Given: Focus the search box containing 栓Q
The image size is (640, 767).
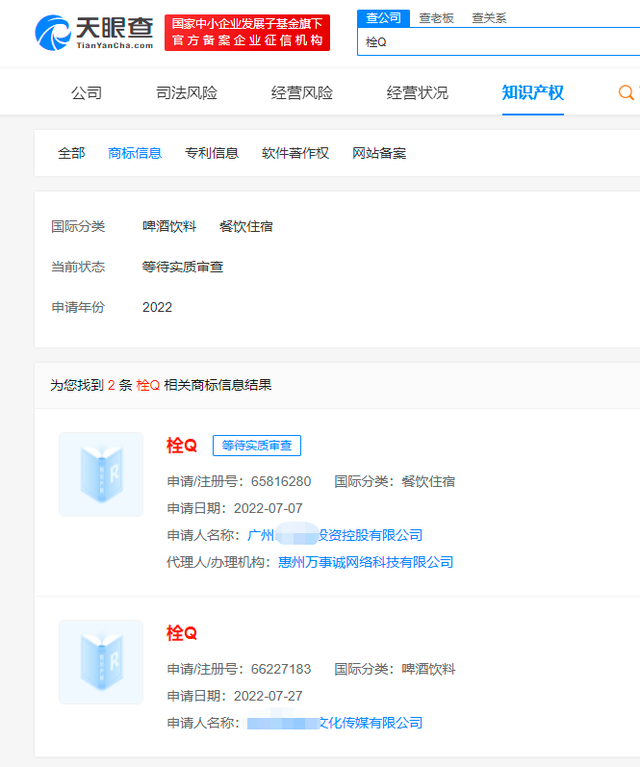Looking at the screenshot, I should pyautogui.click(x=499, y=42).
